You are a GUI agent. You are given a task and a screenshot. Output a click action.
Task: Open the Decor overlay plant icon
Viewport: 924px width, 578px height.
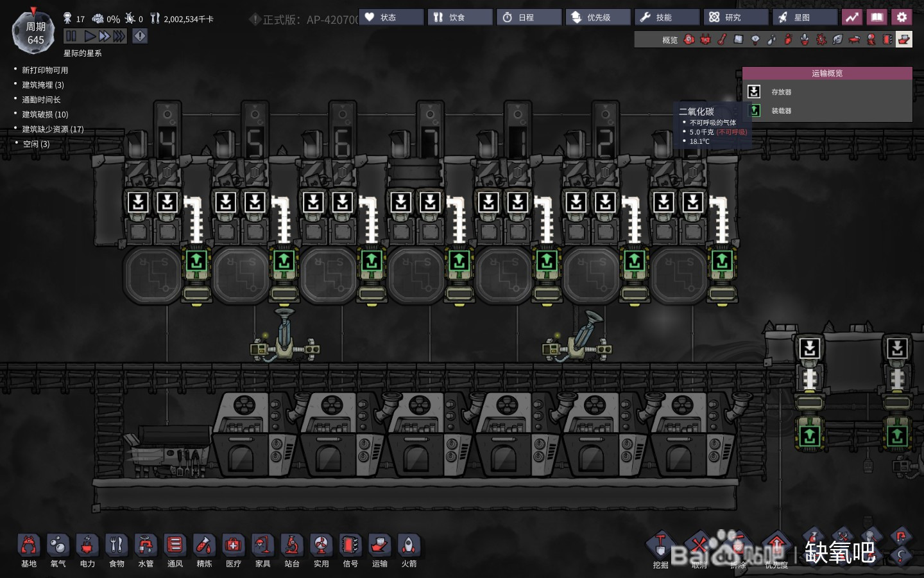click(805, 40)
